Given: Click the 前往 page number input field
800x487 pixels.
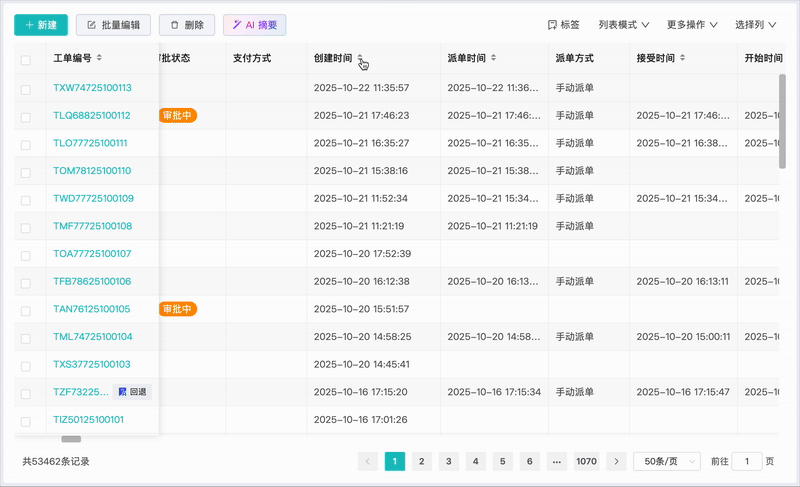Looking at the screenshot, I should pyautogui.click(x=746, y=461).
